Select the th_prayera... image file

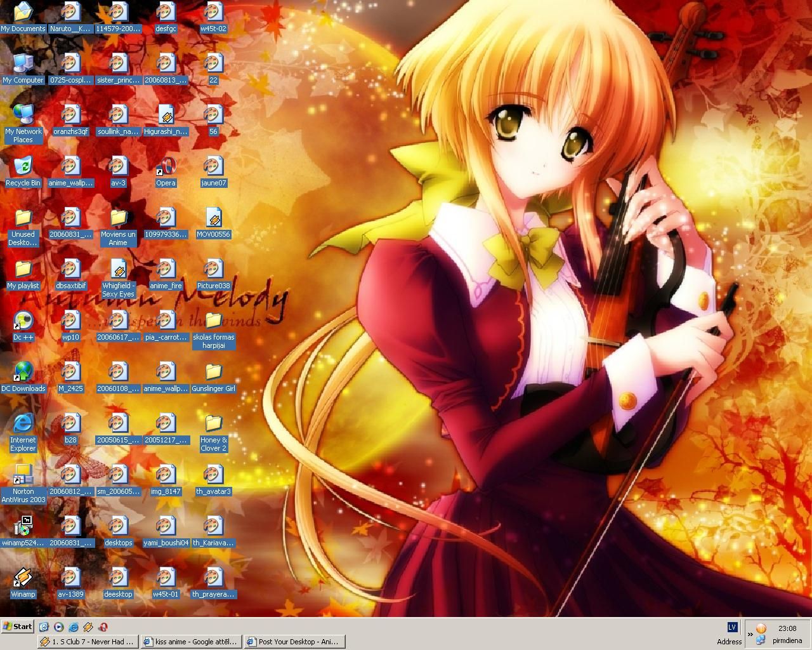tap(213, 583)
